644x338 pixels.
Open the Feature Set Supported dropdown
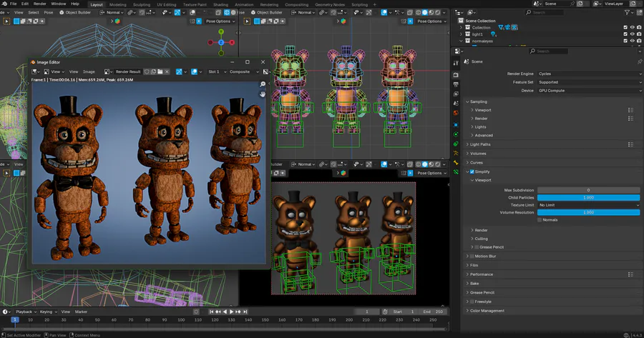tap(590, 82)
